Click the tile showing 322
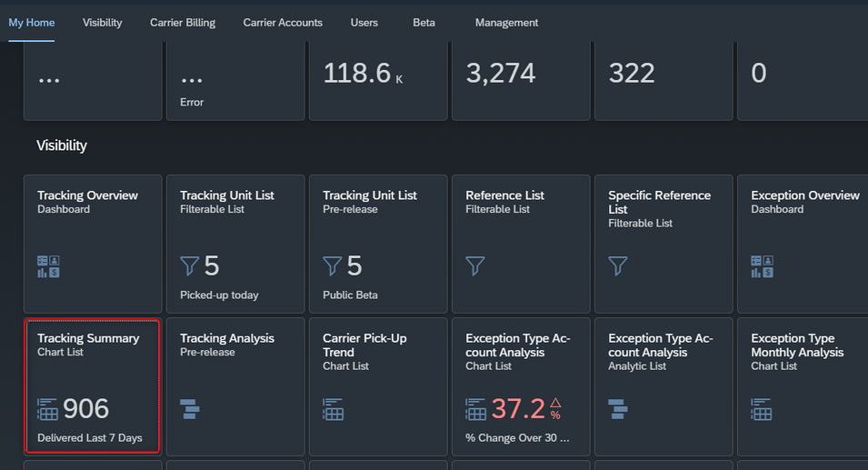 [663, 81]
